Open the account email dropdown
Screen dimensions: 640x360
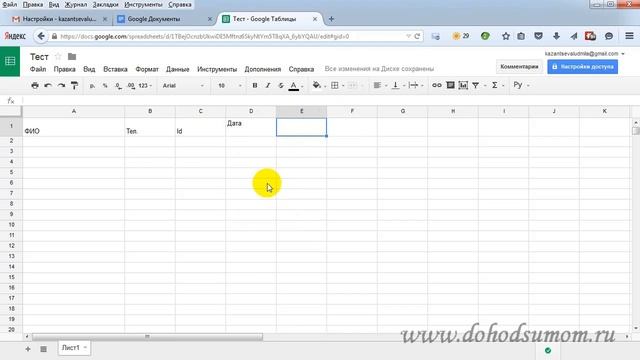584,53
